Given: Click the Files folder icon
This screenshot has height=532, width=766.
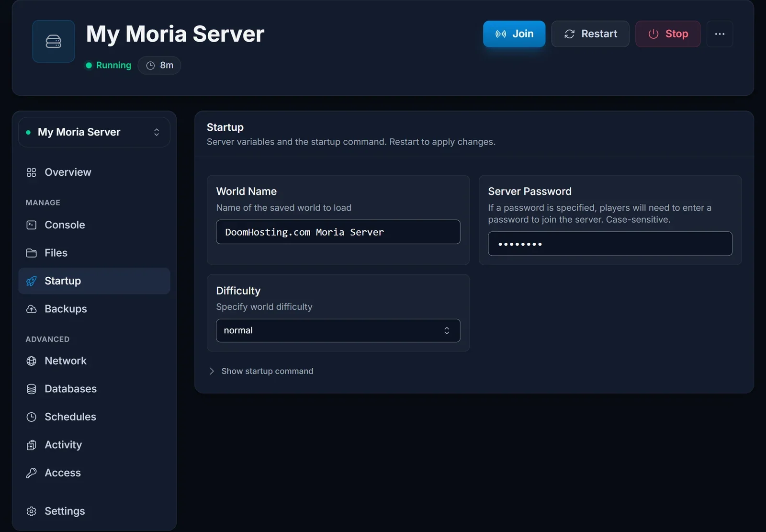Looking at the screenshot, I should pos(32,253).
